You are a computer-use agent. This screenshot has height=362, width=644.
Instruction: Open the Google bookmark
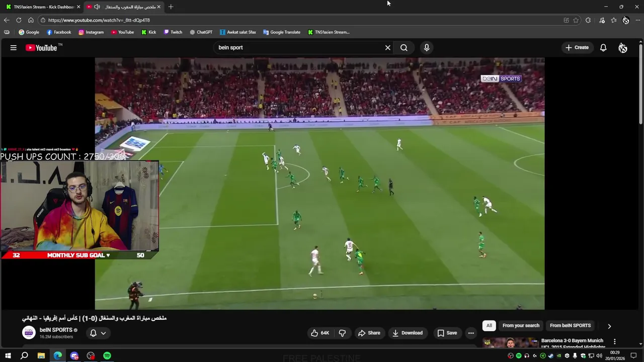[x=29, y=32]
